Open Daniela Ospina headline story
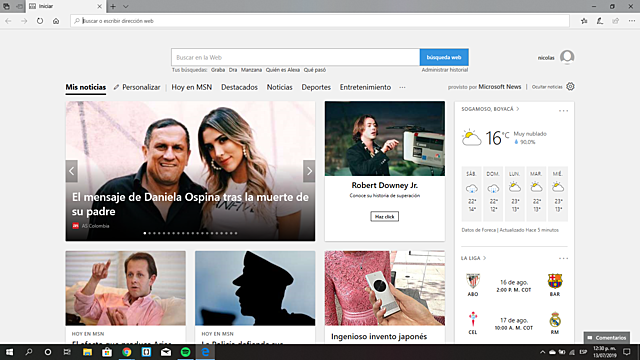Screen dimensions: 640x360 point(190,204)
